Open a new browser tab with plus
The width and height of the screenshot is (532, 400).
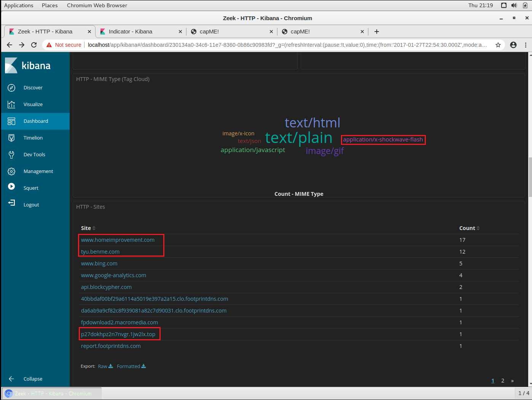pyautogui.click(x=376, y=32)
